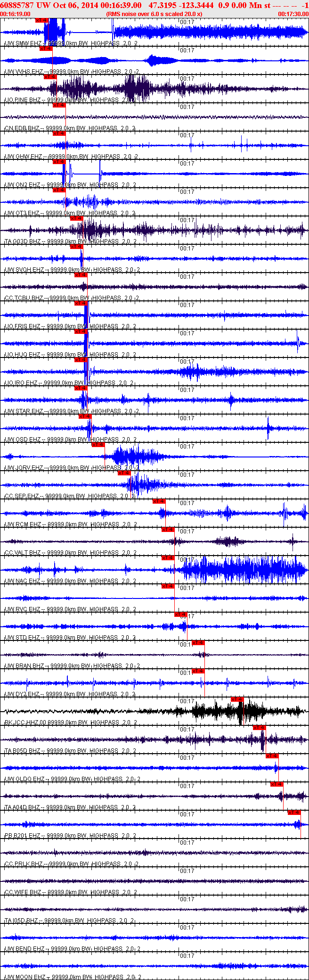Select the red pick flag on the FRIS trace
This screenshot has width=309, height=980.
click(x=81, y=303)
